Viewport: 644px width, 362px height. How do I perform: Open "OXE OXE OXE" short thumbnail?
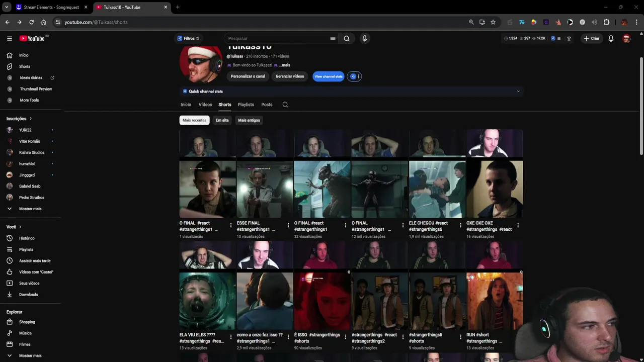495,174
